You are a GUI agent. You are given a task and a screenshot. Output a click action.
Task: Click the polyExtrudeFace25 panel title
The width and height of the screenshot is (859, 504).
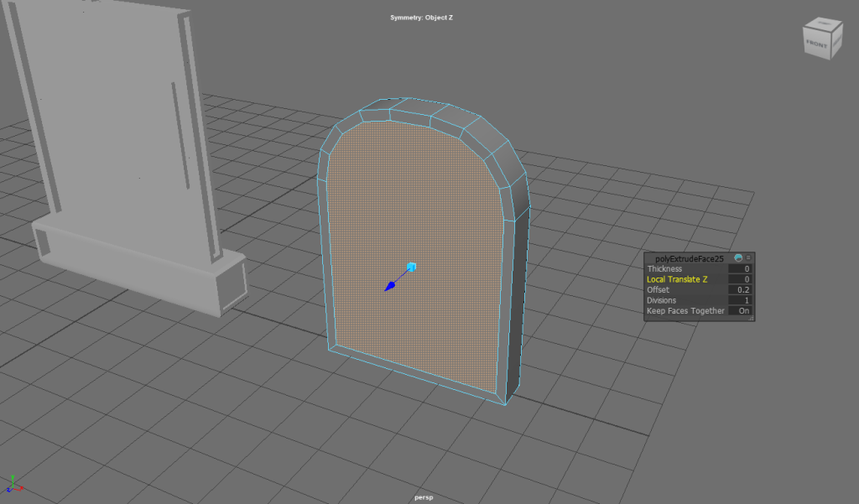689,259
